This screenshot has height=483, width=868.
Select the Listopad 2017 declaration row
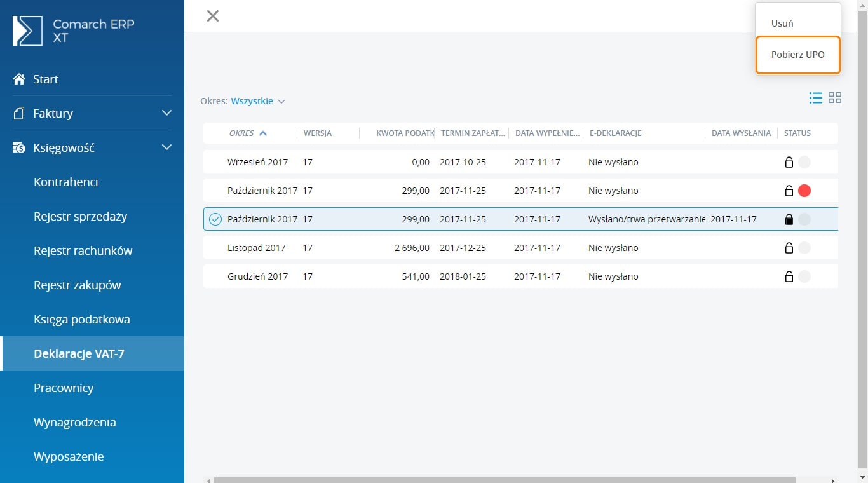[257, 248]
